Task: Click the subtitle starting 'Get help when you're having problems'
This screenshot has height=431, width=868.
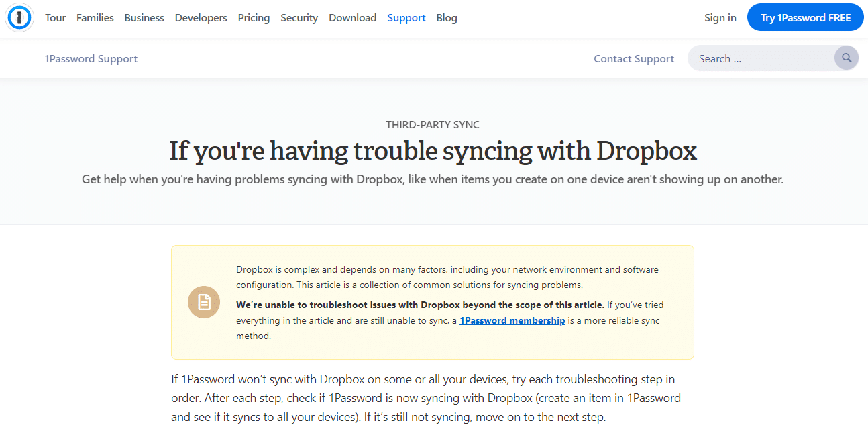Action: click(x=433, y=179)
